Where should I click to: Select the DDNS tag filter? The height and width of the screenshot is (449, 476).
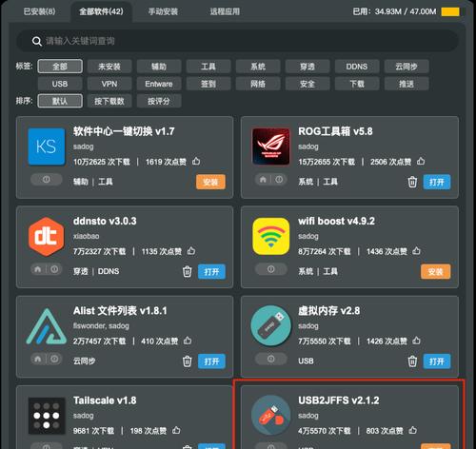tap(357, 67)
